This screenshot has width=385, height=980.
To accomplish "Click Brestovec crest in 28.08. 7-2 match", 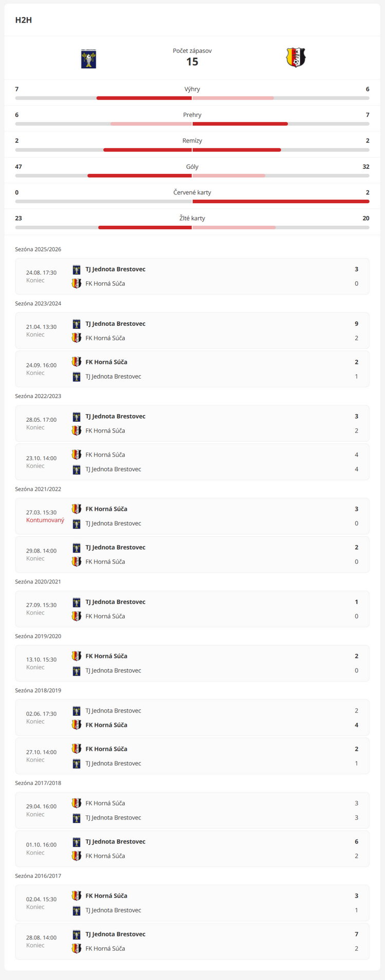I will click(76, 934).
